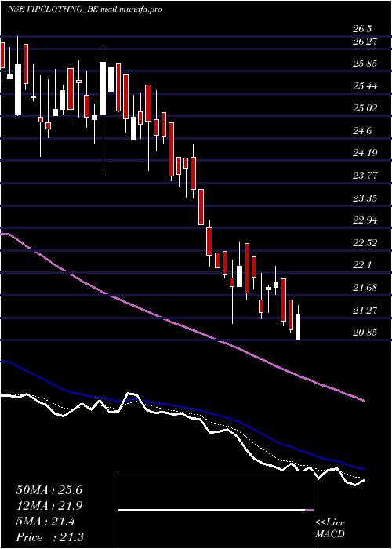Viewport: 392px width, 549px height.
Task: Click the pink 50MA line
Action: 183,326
